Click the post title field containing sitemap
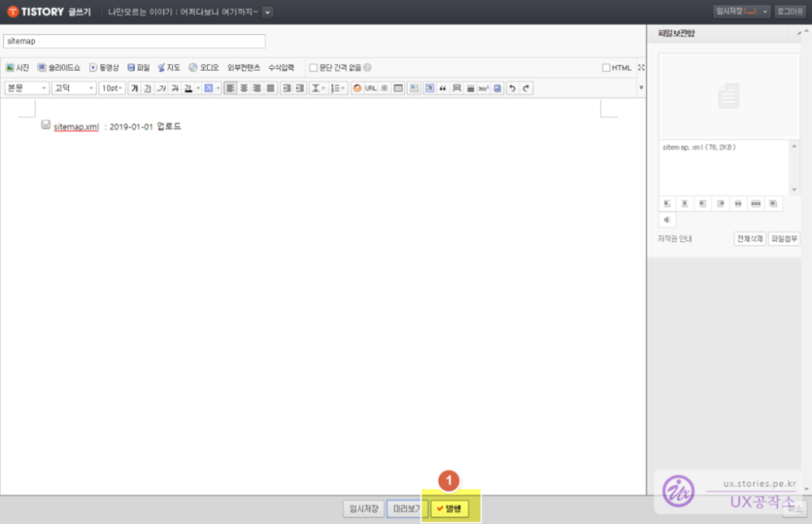 click(x=134, y=41)
